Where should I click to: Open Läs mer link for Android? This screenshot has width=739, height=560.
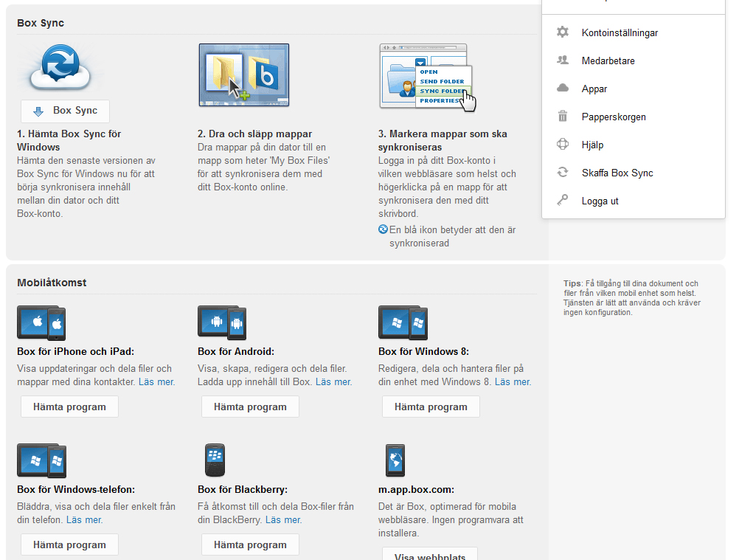(x=333, y=382)
